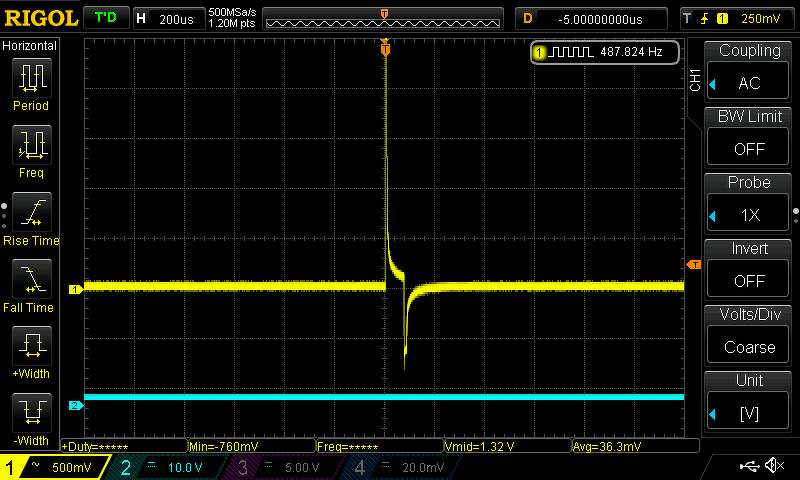
Task: Click the channel 2 ground marker
Action: (76, 406)
